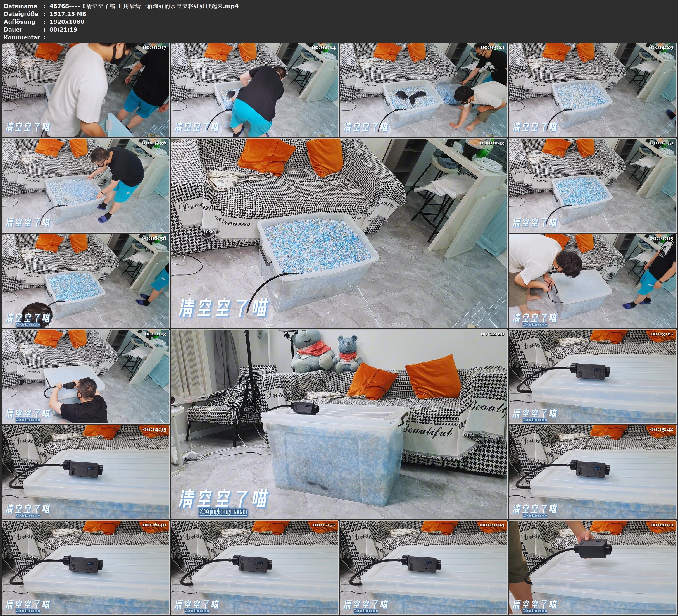Open the thumbnail marked 00:15:42

tap(593, 472)
